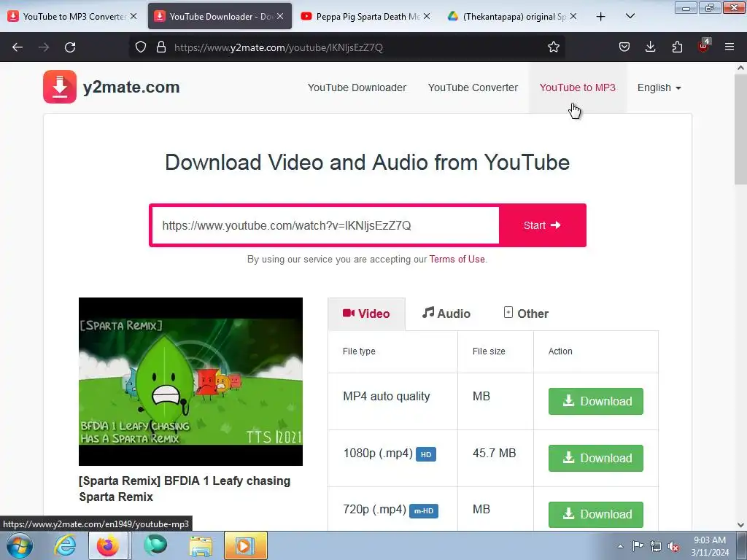Open the extensions puzzle-piece icon
Image resolution: width=747 pixels, height=560 pixels.
(677, 47)
